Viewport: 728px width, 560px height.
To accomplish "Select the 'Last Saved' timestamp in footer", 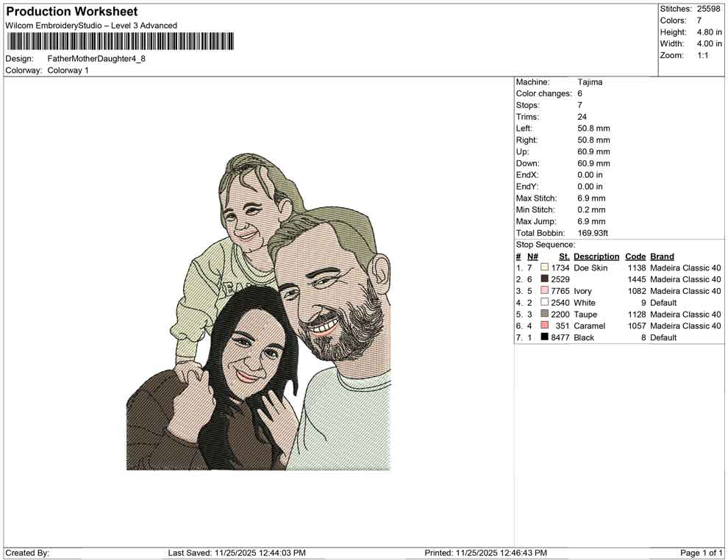I will 237,553.
